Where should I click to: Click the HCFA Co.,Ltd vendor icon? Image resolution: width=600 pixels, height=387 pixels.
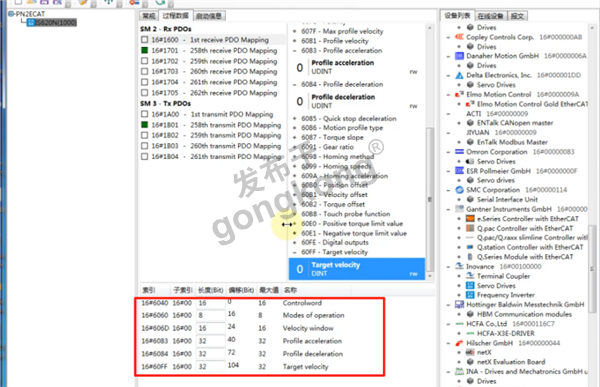459,324
